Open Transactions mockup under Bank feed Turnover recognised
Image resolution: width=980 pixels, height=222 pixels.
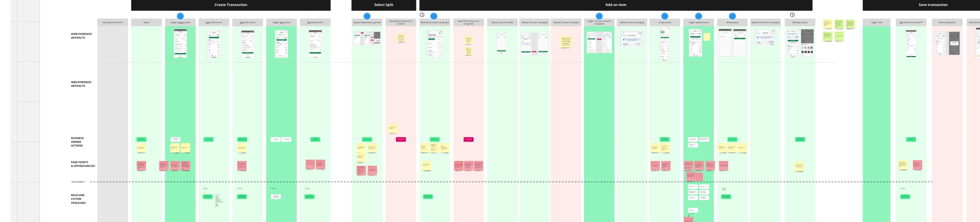click(x=435, y=44)
